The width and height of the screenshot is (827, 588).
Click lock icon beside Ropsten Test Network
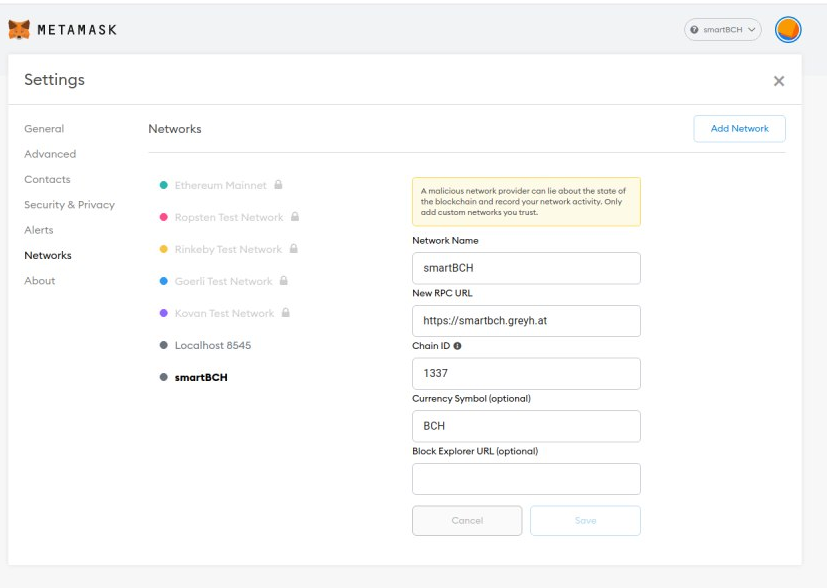click(295, 217)
